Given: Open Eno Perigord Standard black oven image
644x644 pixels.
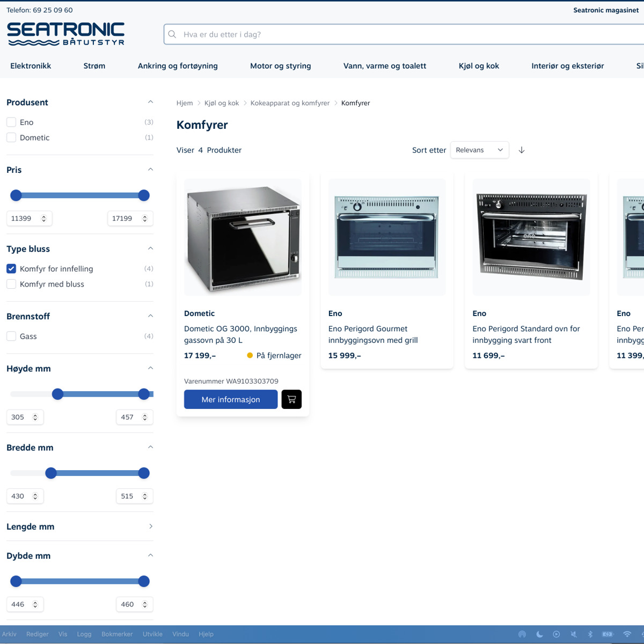Looking at the screenshot, I should coord(531,237).
